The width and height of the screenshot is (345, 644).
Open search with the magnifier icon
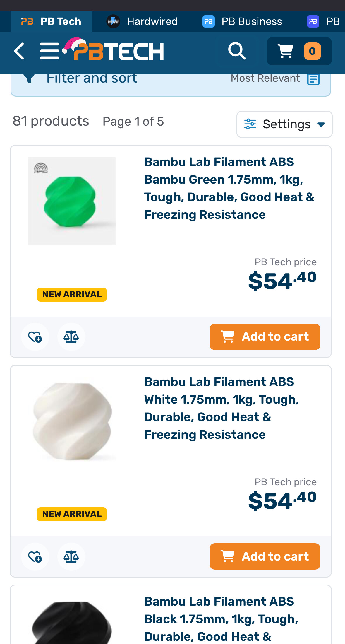[x=237, y=51]
